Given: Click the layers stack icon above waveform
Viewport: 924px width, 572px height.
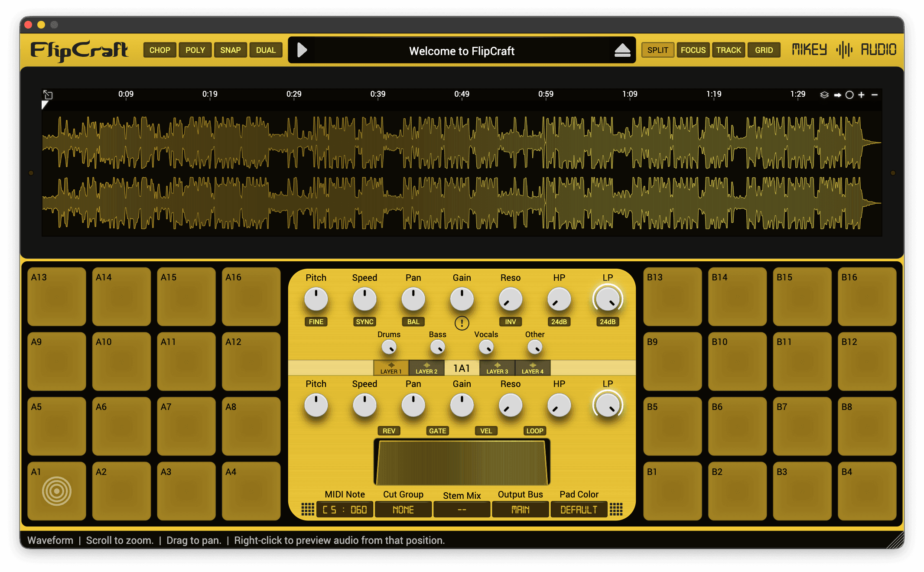Looking at the screenshot, I should [x=824, y=95].
